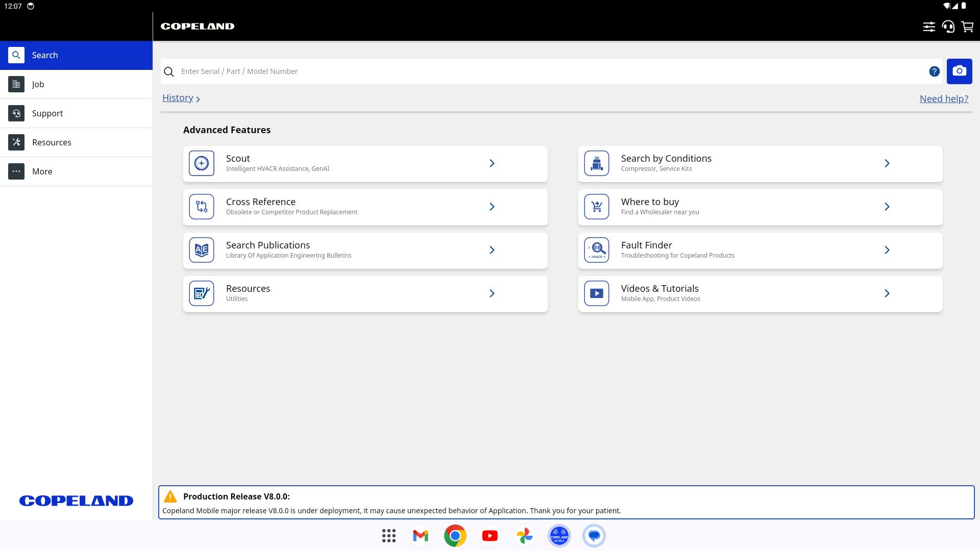Screen dimensions: 980x551
Task: Click the Where to buy cart icon
Action: click(597, 207)
